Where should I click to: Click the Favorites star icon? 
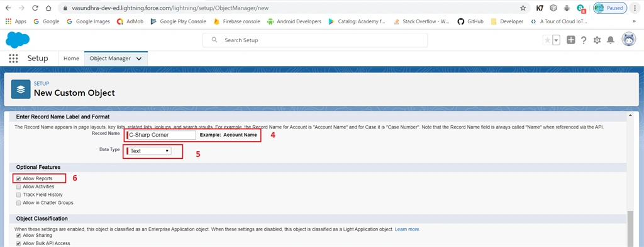(548, 40)
